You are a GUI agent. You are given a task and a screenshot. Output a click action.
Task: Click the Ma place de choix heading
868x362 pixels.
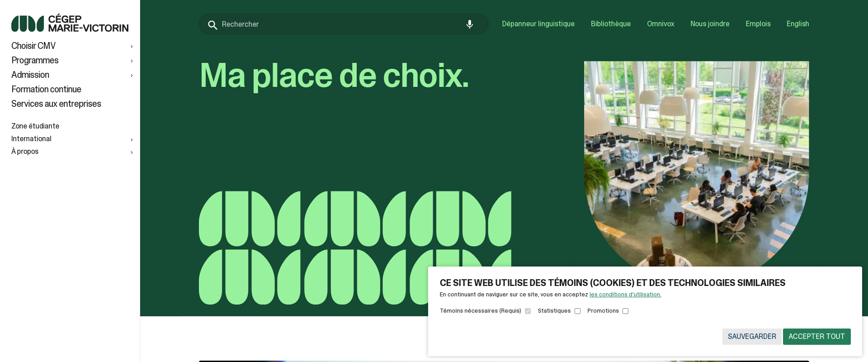tap(334, 76)
